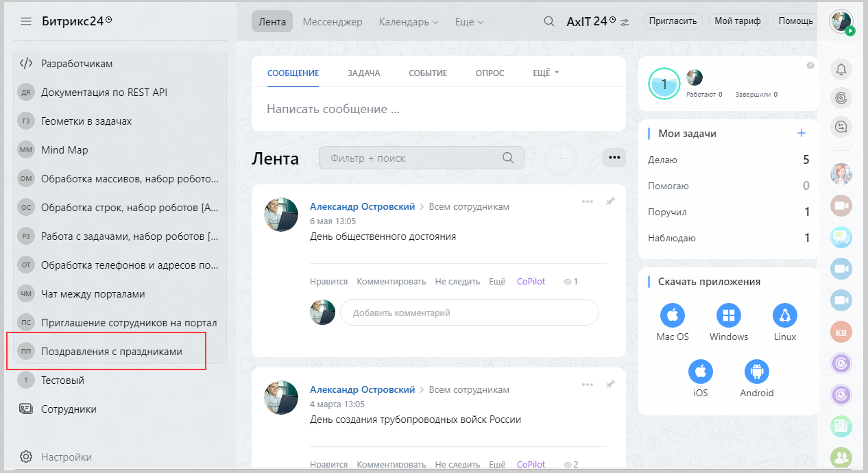Click the Фильтр + поиск field

(x=415, y=158)
